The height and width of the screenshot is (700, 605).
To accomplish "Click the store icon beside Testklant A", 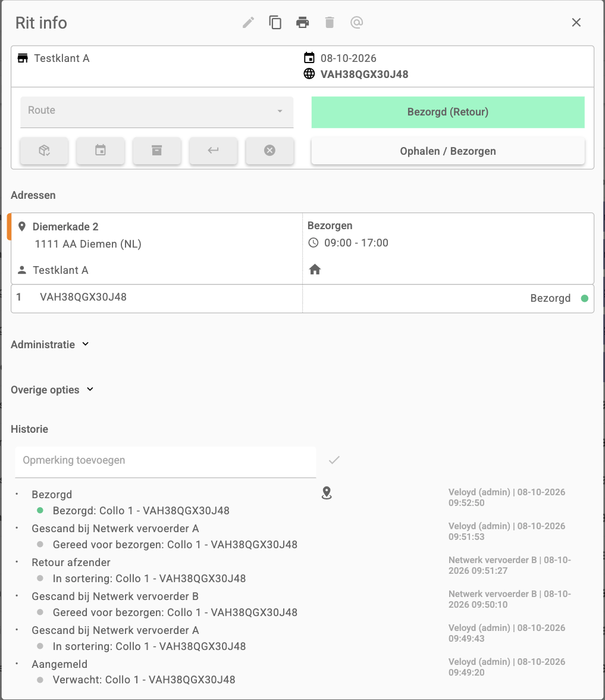I will click(x=23, y=58).
